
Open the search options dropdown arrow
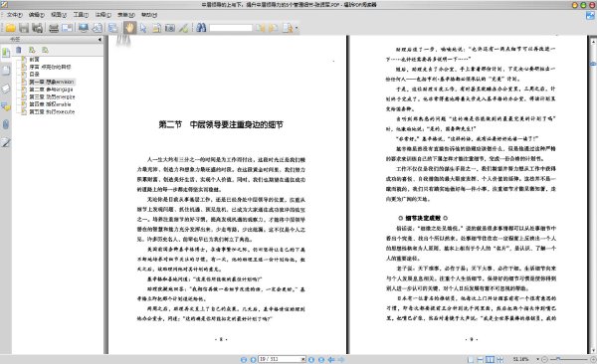297,28
